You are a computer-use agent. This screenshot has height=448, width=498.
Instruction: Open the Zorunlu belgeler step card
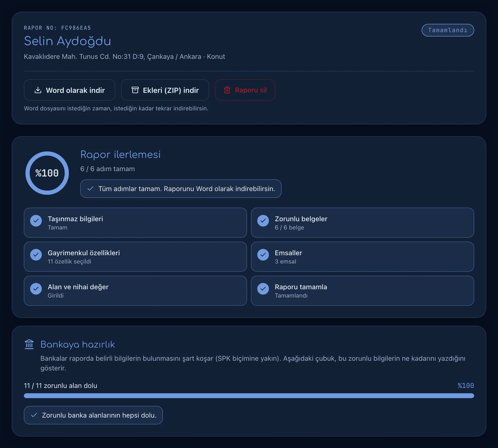(363, 223)
